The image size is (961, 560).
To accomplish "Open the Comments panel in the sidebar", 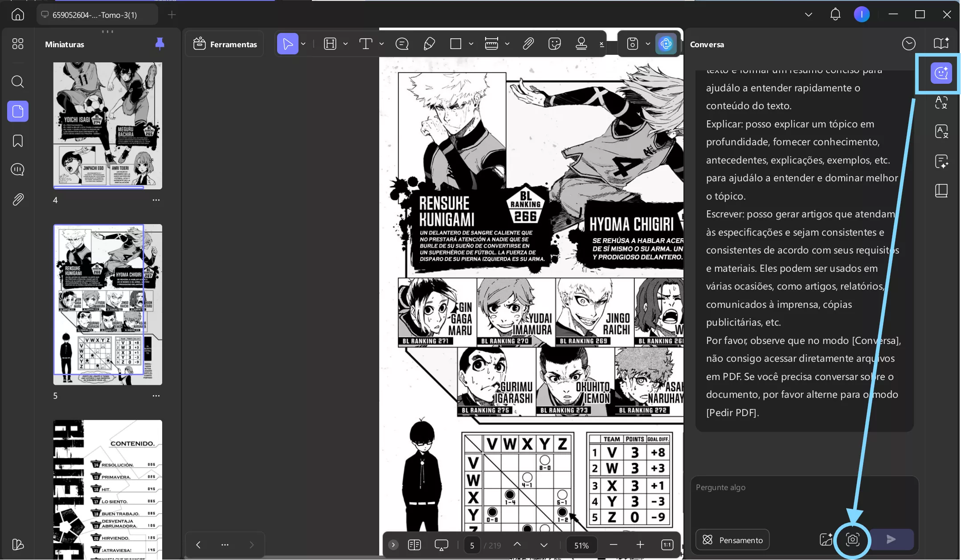I will [x=17, y=170].
